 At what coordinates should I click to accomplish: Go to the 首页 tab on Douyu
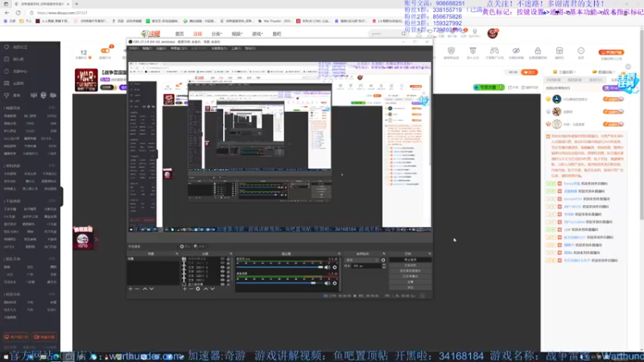[180, 34]
